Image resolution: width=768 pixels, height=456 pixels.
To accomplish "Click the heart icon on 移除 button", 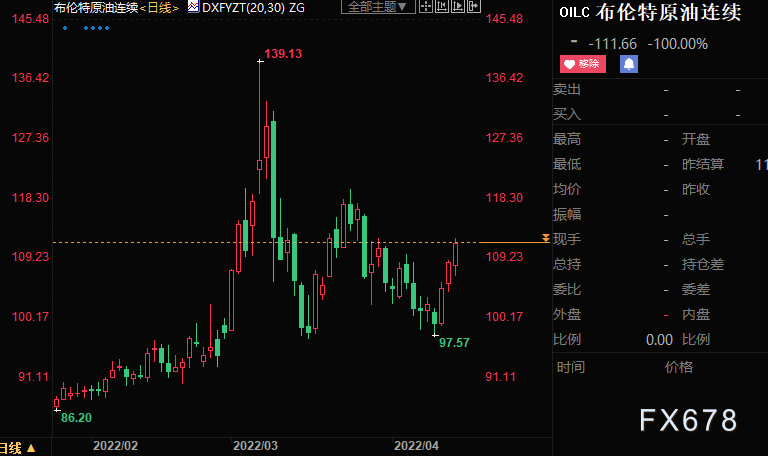I will coord(569,64).
